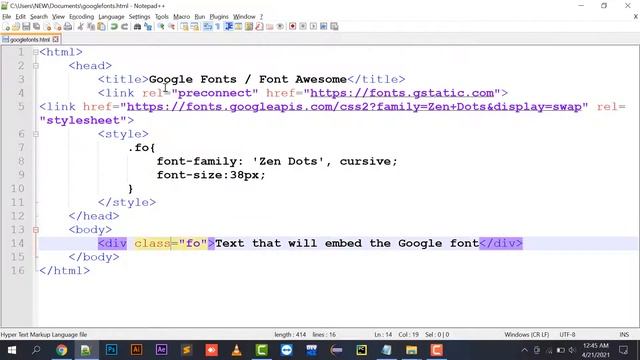Screen dimensions: 640x360
Task: Save the file with the Save icon
Action: pyautogui.click(x=26, y=27)
